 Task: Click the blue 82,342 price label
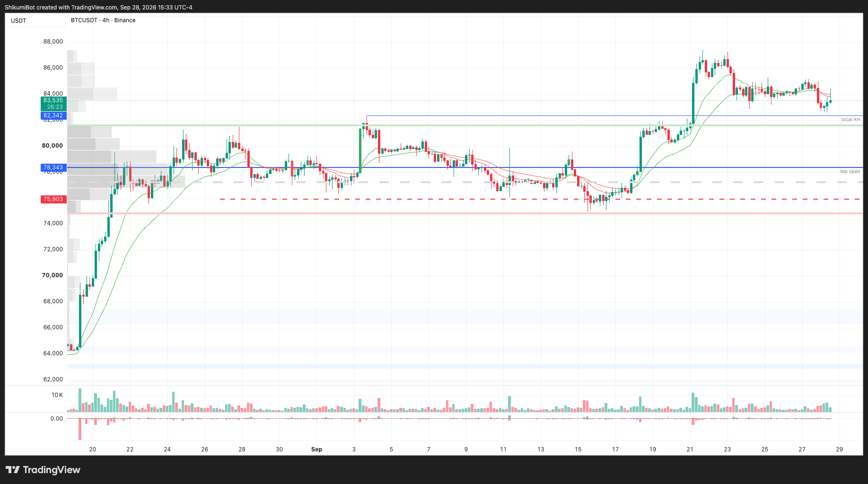53,115
